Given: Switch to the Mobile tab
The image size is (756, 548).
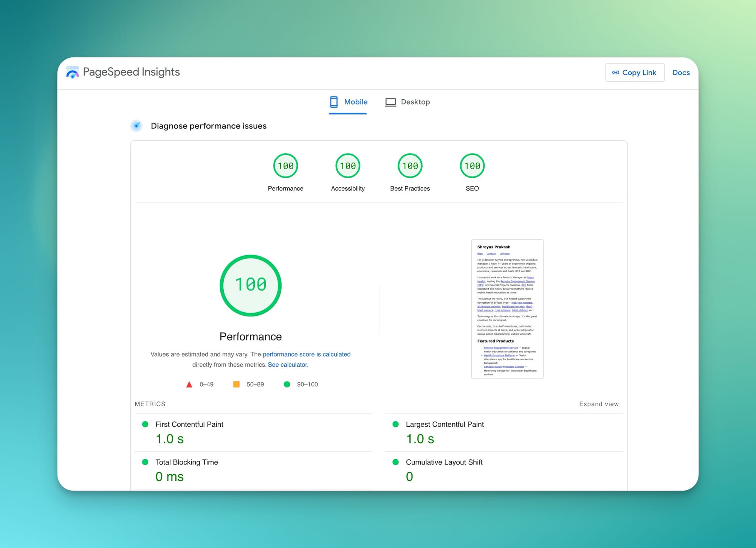Looking at the screenshot, I should pos(355,102).
